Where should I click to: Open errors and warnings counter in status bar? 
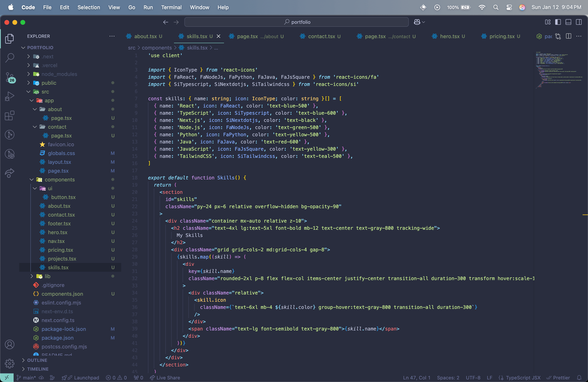[x=116, y=378]
